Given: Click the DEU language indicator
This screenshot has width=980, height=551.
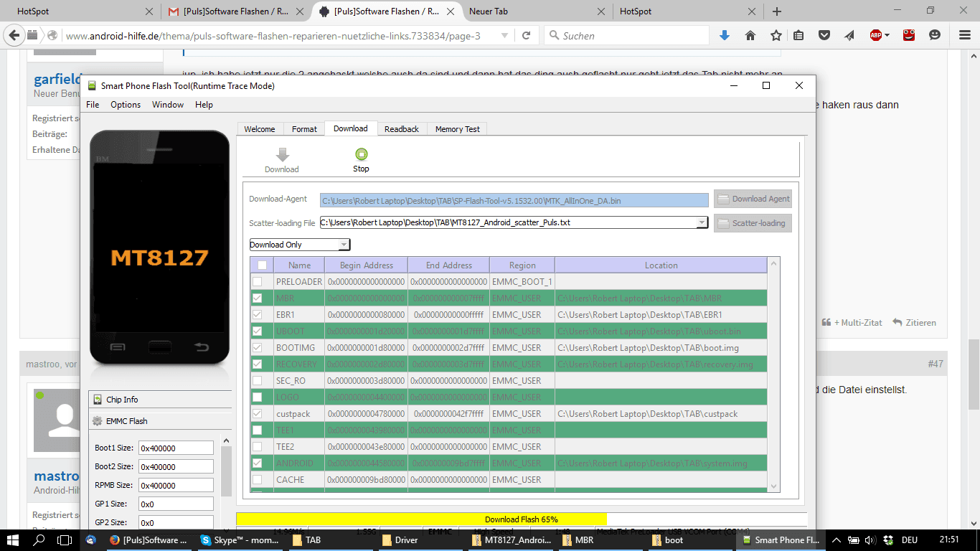Looking at the screenshot, I should [910, 540].
